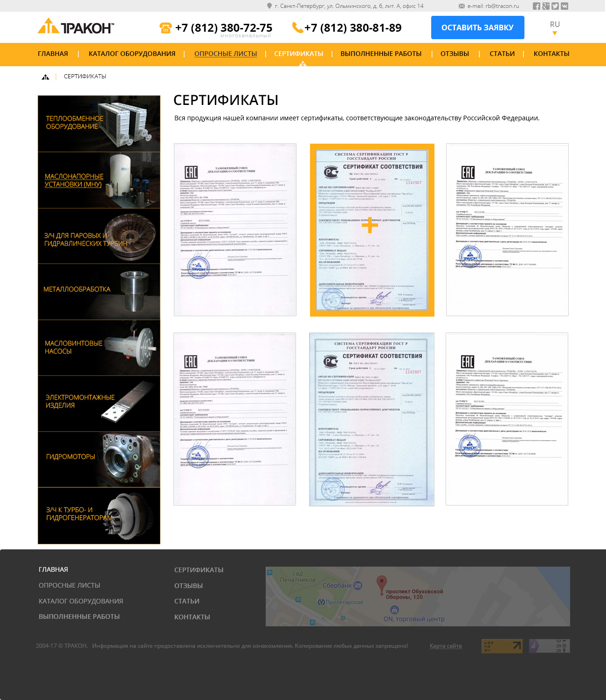
Task: Click the red location pin on map
Action: [381, 583]
